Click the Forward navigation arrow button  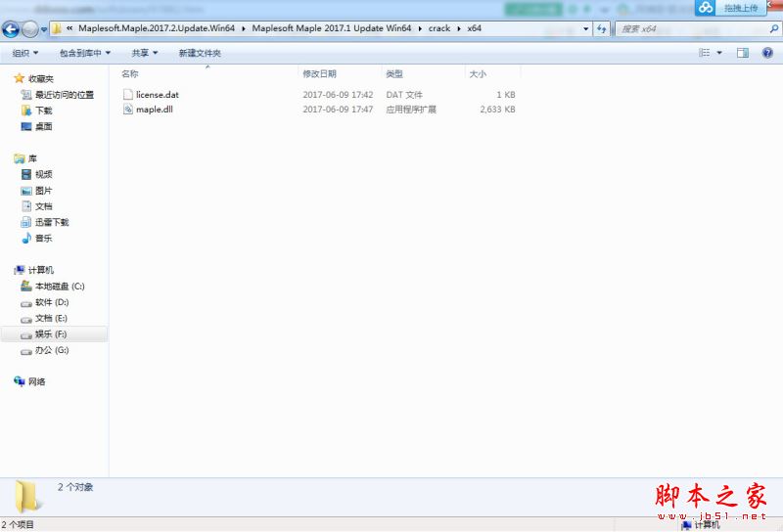30,29
